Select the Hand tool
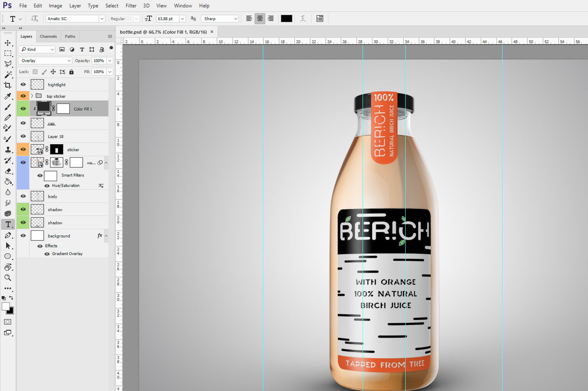Viewport: 588px width, 391px height. [x=8, y=267]
